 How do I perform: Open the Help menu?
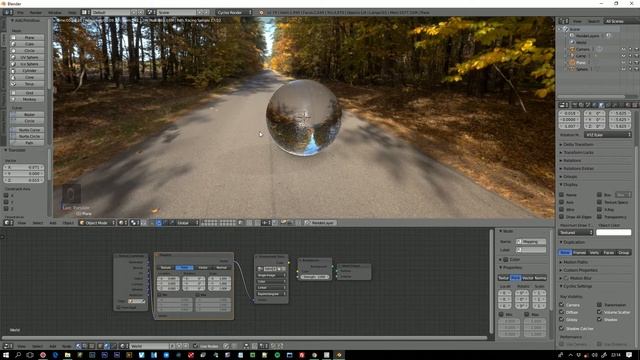pos(72,12)
